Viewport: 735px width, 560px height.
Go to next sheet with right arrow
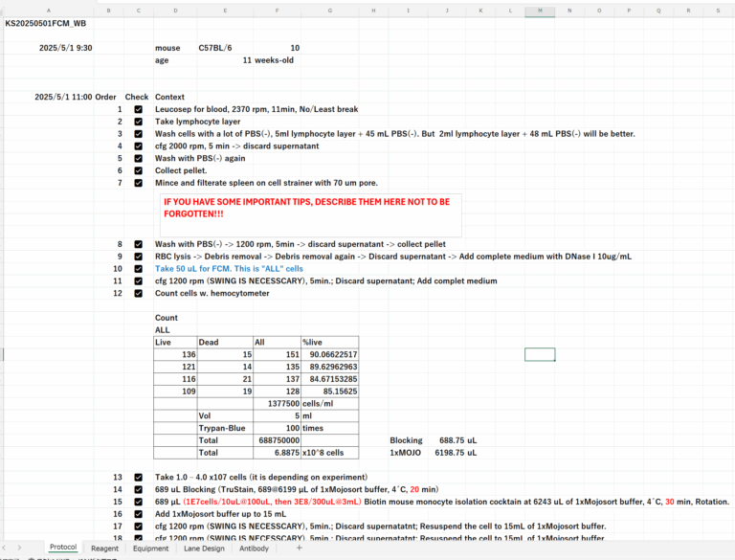[19, 548]
